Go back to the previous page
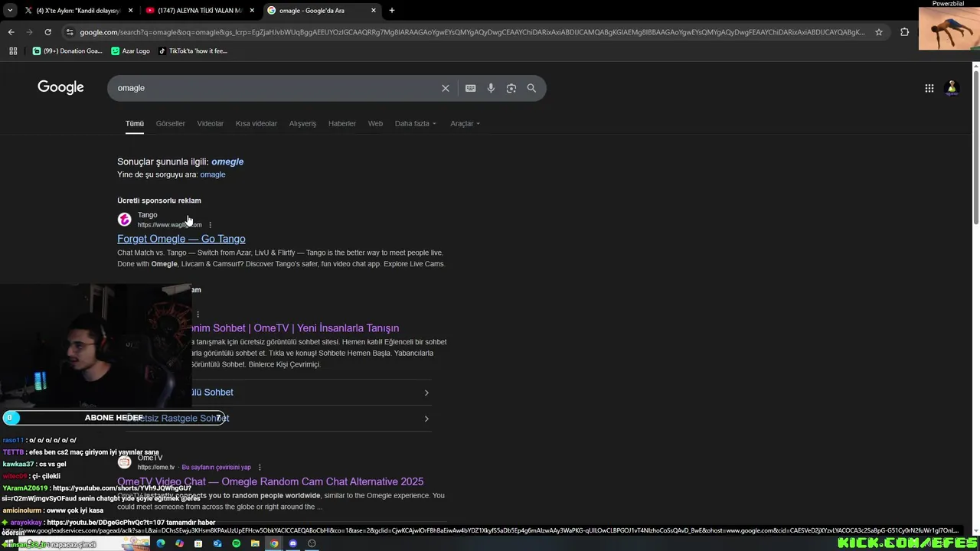The image size is (980, 551). [11, 32]
